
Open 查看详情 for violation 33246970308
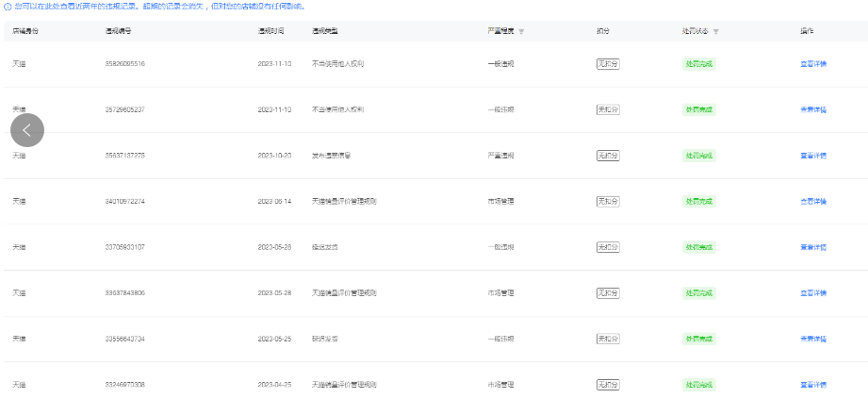click(x=812, y=385)
